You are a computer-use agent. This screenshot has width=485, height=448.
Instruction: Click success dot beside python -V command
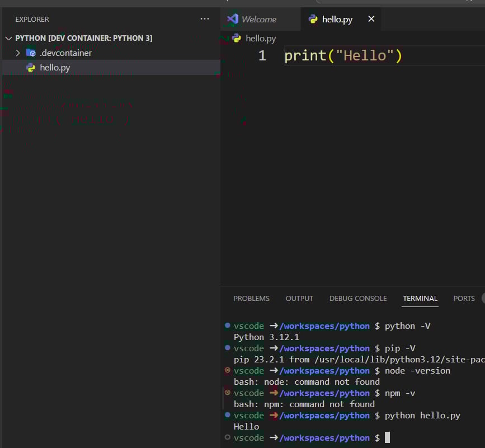(227, 326)
